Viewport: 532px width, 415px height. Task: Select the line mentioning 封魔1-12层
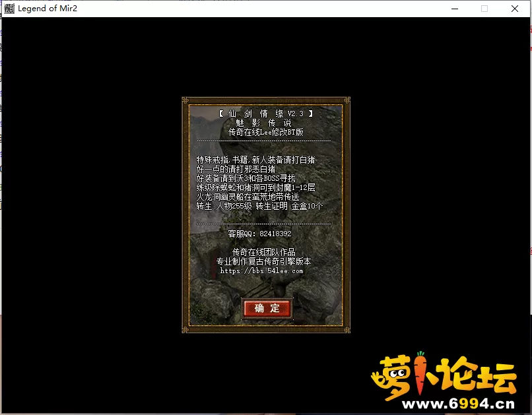[x=255, y=187]
